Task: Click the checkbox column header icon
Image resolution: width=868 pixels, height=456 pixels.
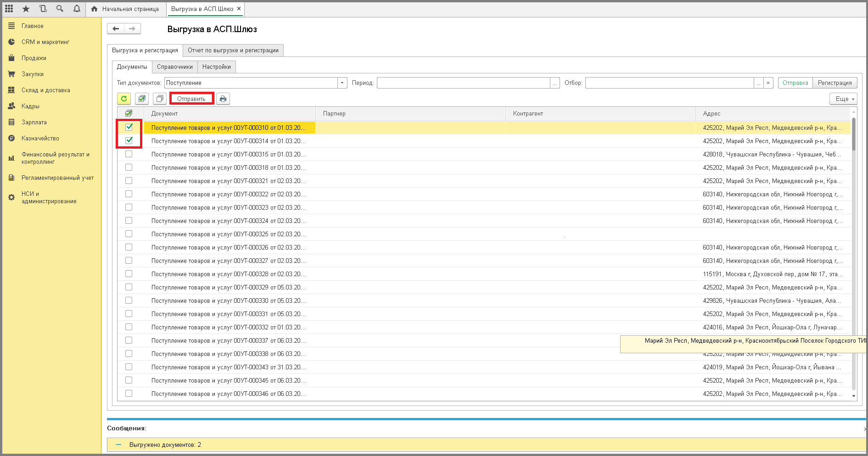Action: (x=129, y=113)
